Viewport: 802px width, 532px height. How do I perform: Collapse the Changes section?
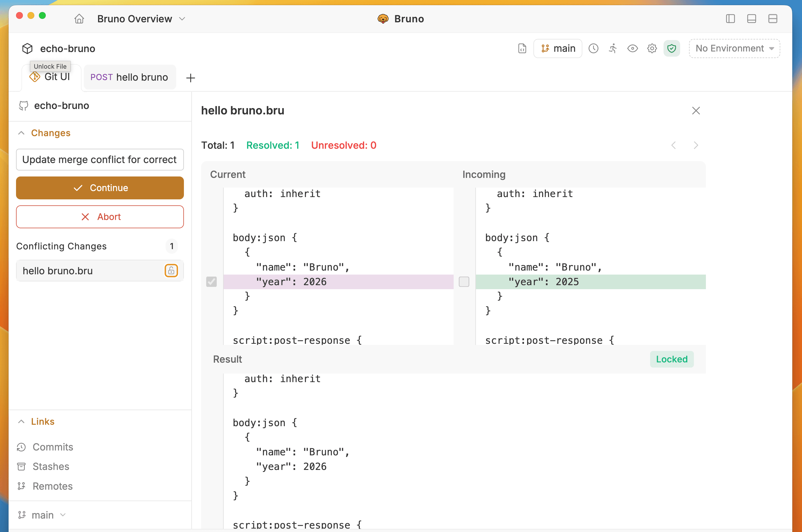click(21, 133)
